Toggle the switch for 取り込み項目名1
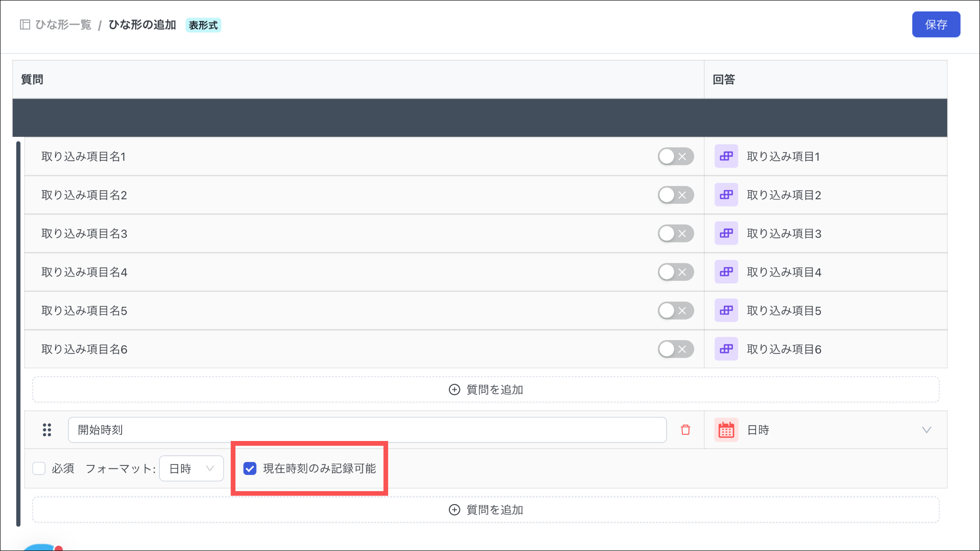This screenshot has width=980, height=551. coord(675,156)
